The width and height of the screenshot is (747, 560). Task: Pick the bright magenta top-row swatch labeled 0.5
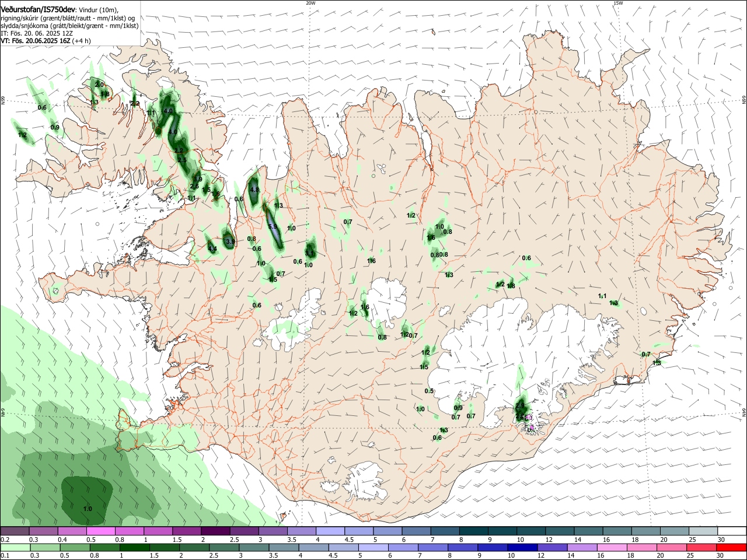coord(100,531)
